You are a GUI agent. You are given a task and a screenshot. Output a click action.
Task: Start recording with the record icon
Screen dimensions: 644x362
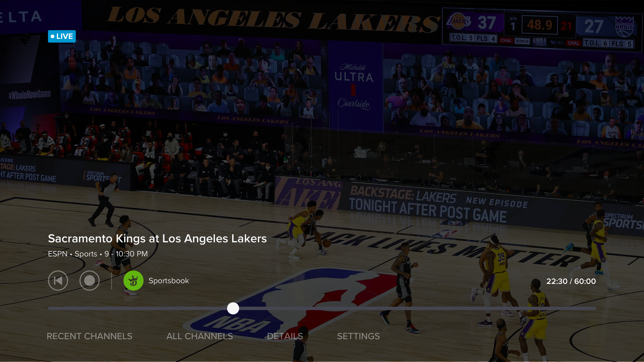90,281
